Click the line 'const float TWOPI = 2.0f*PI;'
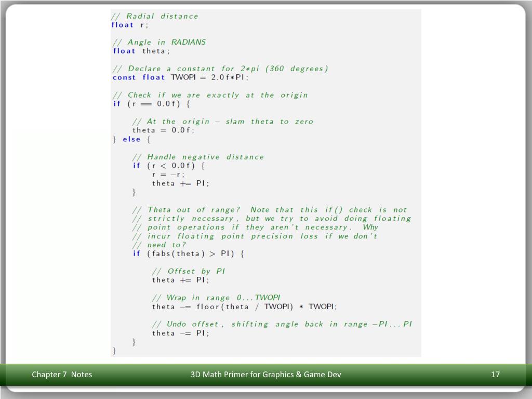 coord(180,77)
